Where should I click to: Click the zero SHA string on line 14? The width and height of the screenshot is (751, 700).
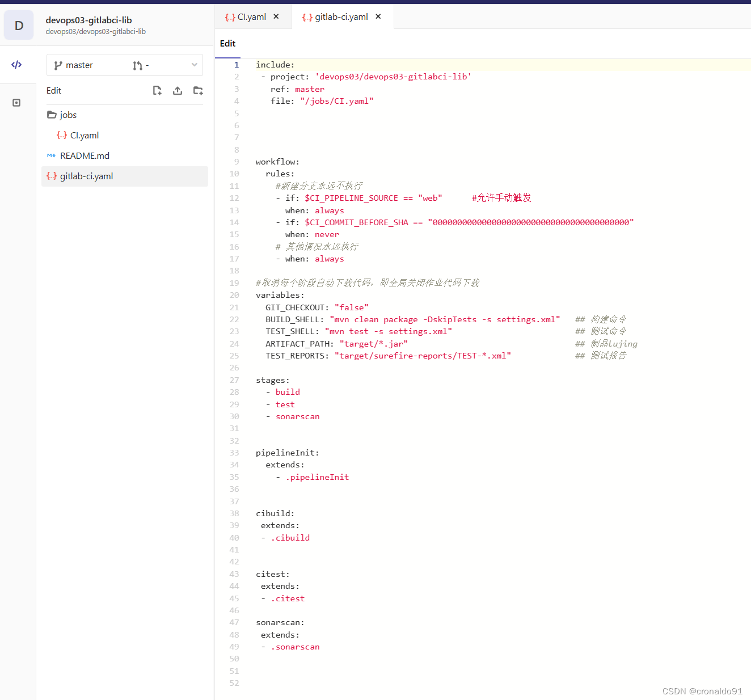tap(531, 222)
